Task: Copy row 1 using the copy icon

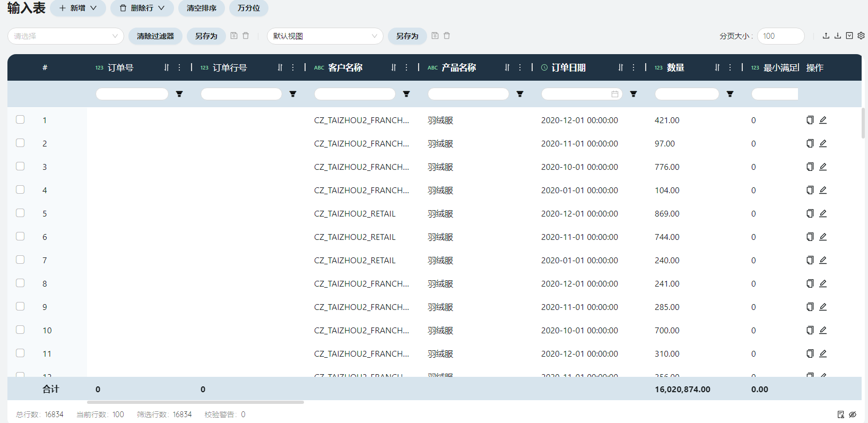Action: coord(810,120)
